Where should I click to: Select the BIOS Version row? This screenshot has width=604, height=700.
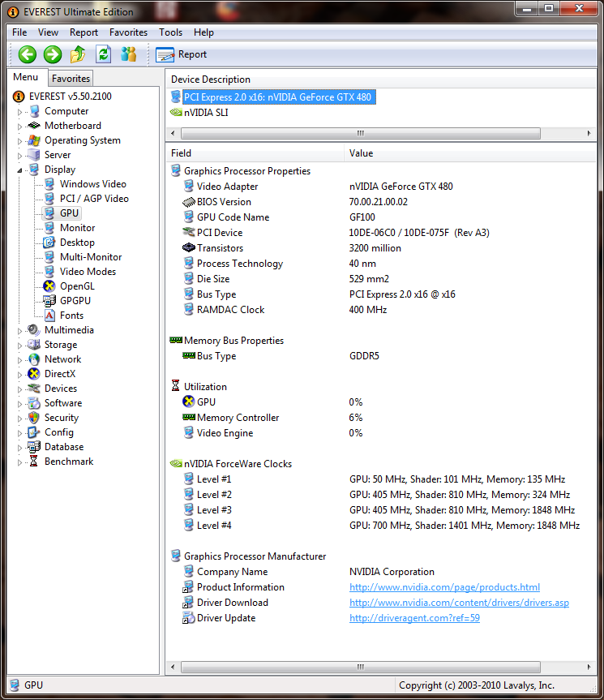(x=381, y=202)
